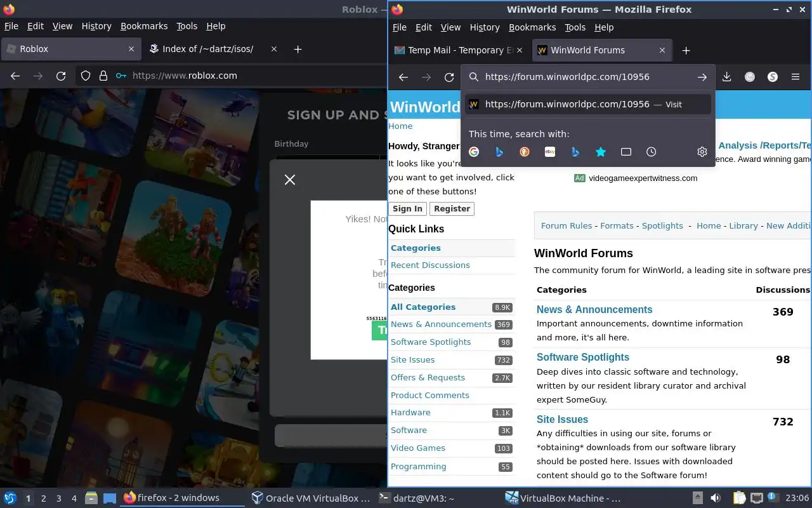The image size is (812, 508).
Task: Open the Bookmarks menu in the WinWorld window
Action: coord(532,27)
